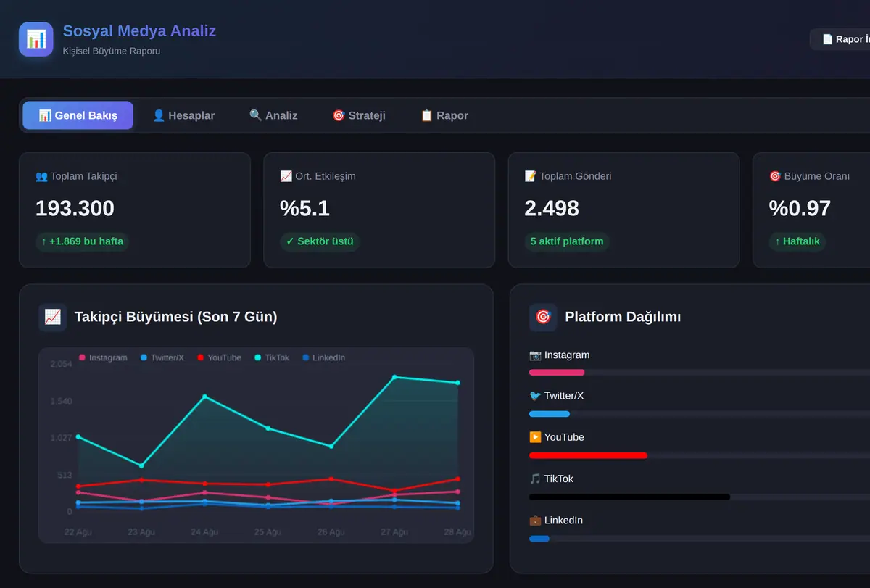Toggle YouTube line in the chart legend

[x=219, y=357]
